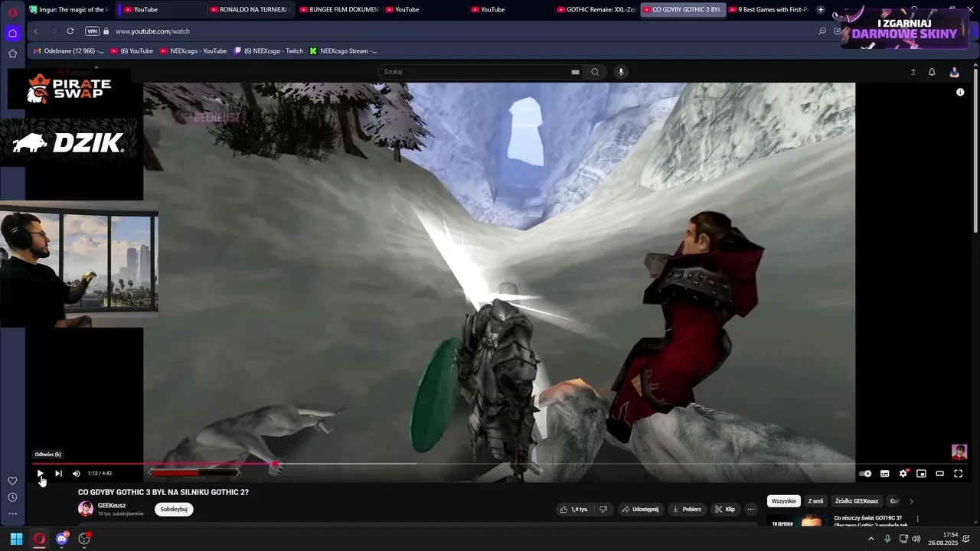This screenshot has height=551, width=980.
Task: Open Odebrane (12 966) bookmark
Action: pos(68,51)
